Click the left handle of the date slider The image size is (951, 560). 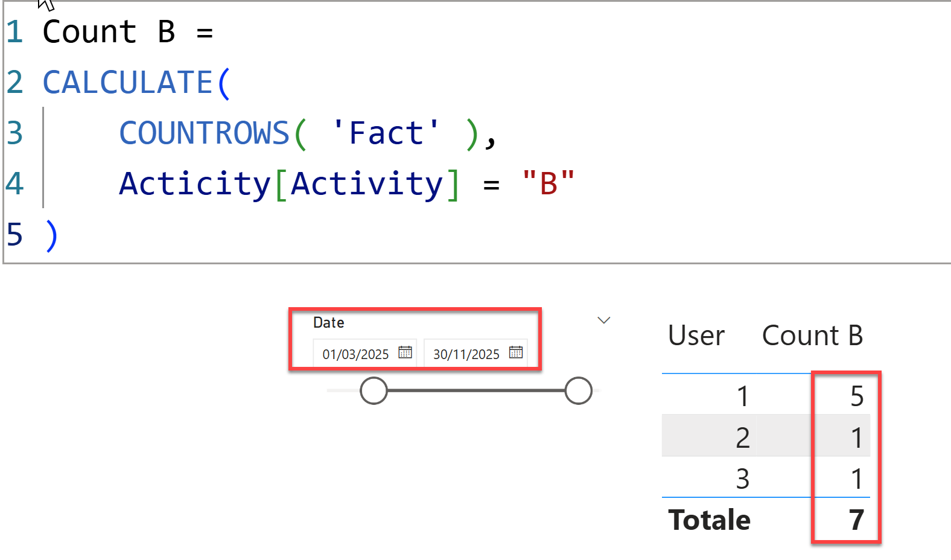pyautogui.click(x=374, y=390)
